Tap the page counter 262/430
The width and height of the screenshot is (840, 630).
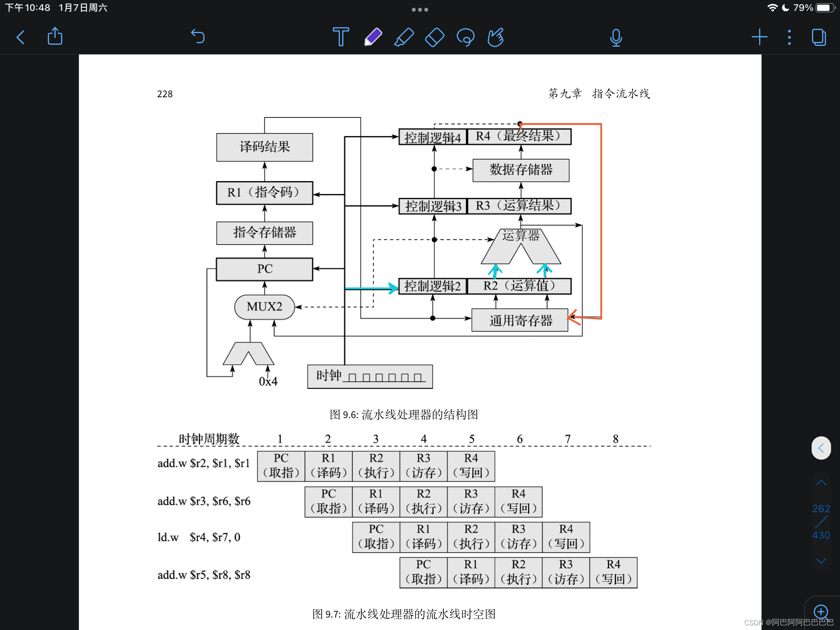tap(821, 522)
